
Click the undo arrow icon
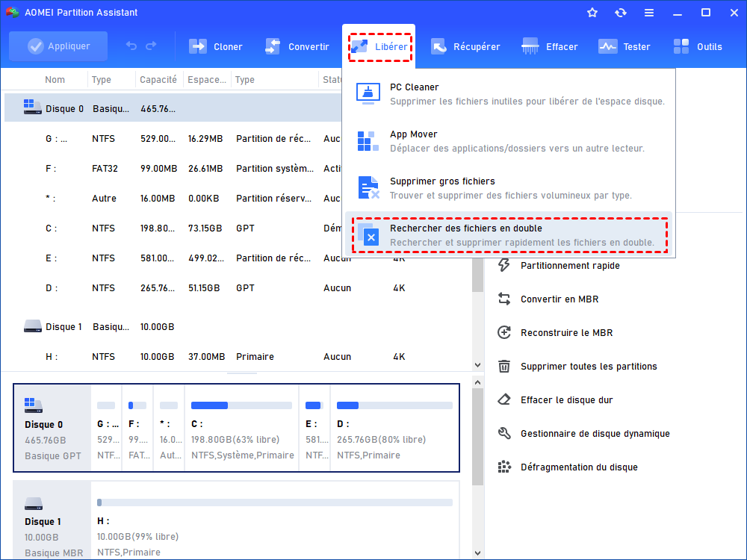(x=131, y=46)
